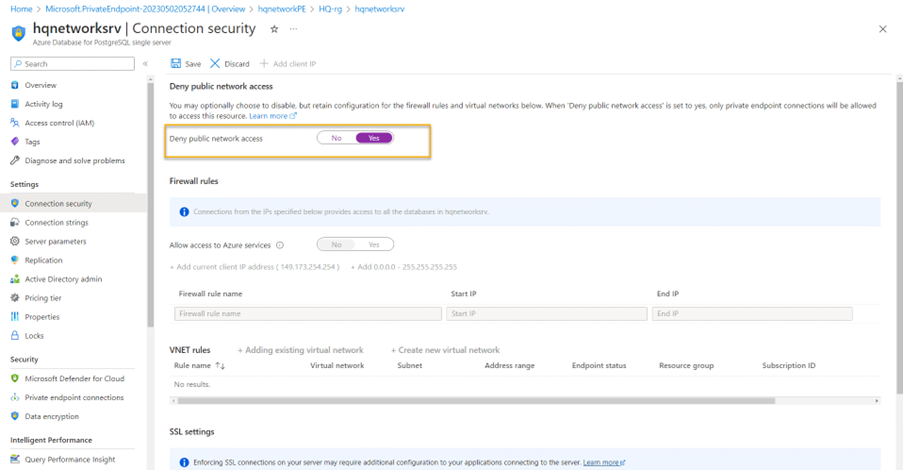The height and width of the screenshot is (470, 903).
Task: Click the Firewall rule name input field
Action: click(307, 314)
